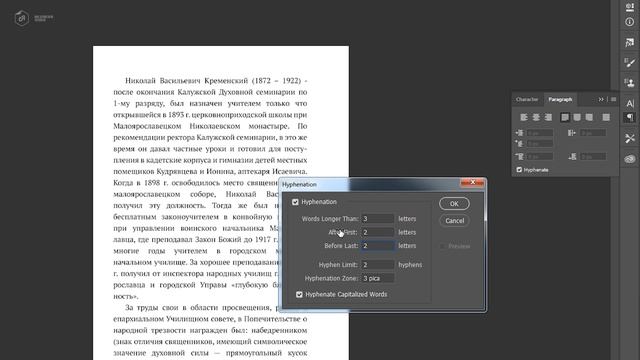Viewport: 640px width, 360px height.
Task: Open the Properties panel at top of dock
Action: coord(630,6)
